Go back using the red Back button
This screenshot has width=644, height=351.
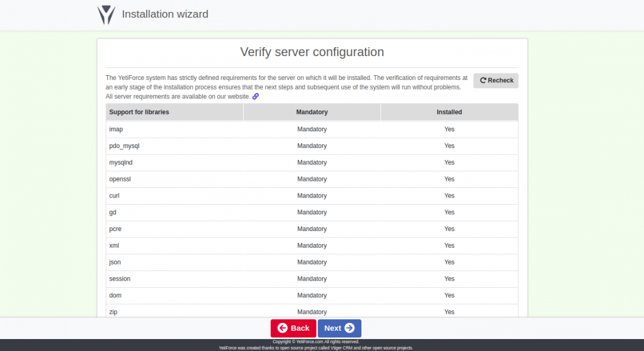point(293,328)
